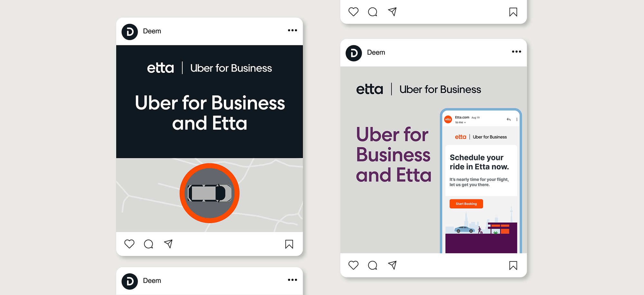Like the gray phone-mockup post
Image resolution: width=644 pixels, height=295 pixels.
pyautogui.click(x=354, y=265)
